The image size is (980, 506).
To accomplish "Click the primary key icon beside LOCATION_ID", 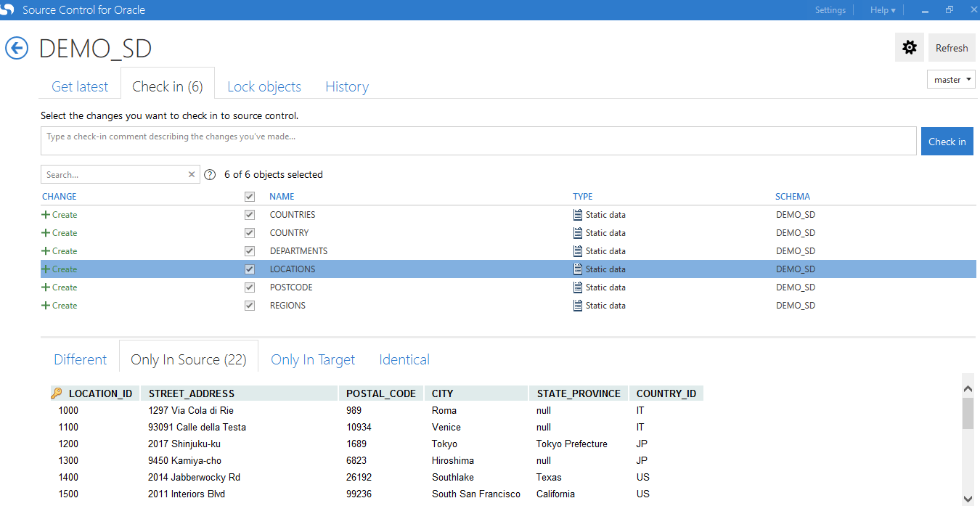I will (x=57, y=393).
